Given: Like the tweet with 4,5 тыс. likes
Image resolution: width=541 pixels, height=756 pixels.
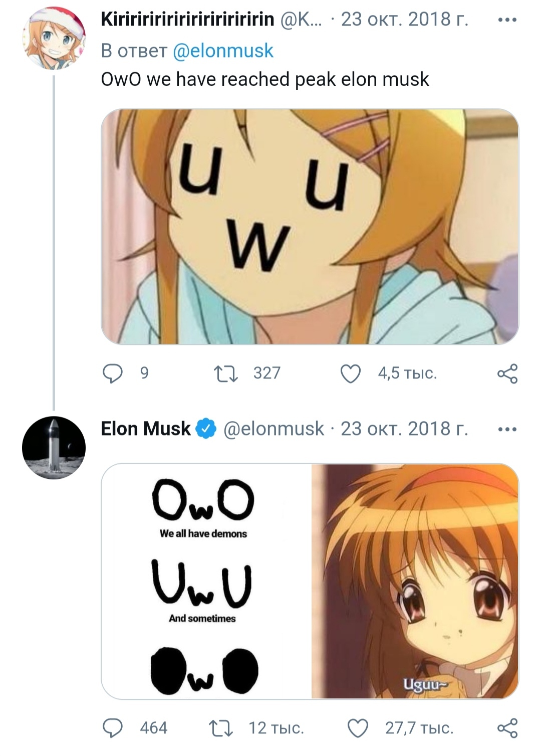Looking at the screenshot, I should (x=351, y=373).
